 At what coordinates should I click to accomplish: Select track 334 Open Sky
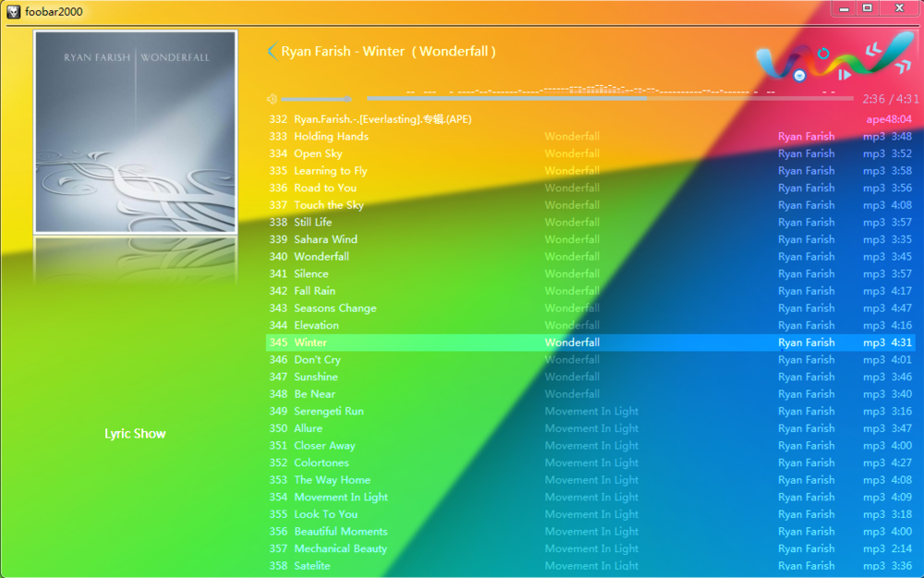(x=591, y=154)
